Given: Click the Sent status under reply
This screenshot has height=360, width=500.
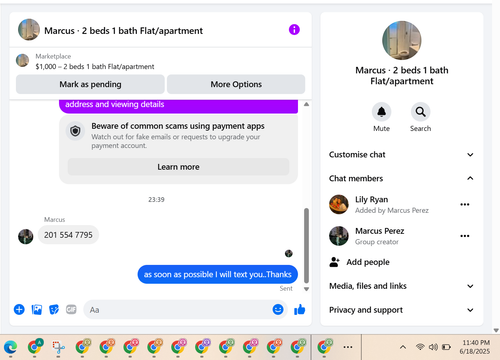Looking at the screenshot, I should pyautogui.click(x=286, y=289).
